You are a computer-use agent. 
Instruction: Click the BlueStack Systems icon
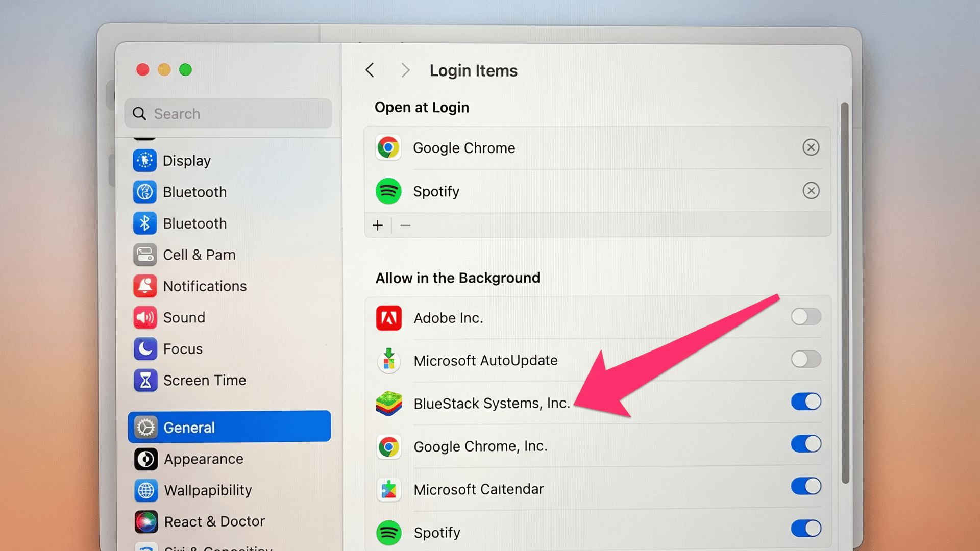[x=389, y=404]
